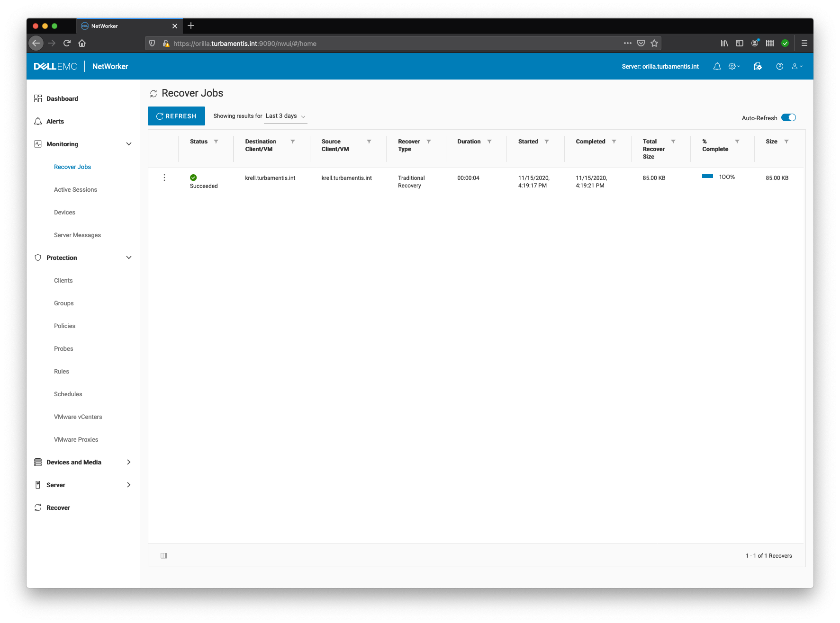
Task: Open the help question mark icon
Action: coord(779,66)
